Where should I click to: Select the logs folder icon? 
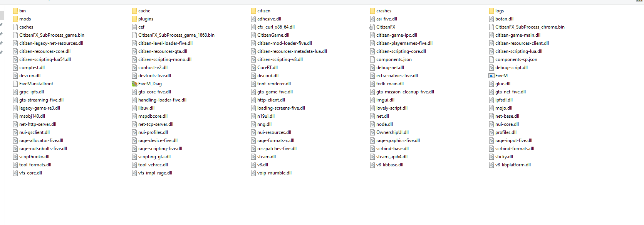tap(491, 11)
